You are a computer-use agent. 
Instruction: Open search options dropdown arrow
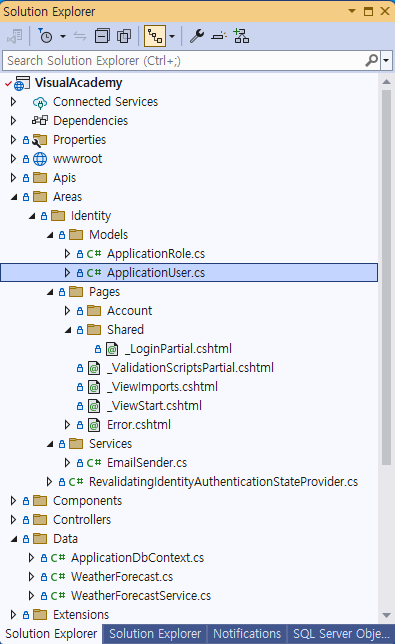coord(386,61)
